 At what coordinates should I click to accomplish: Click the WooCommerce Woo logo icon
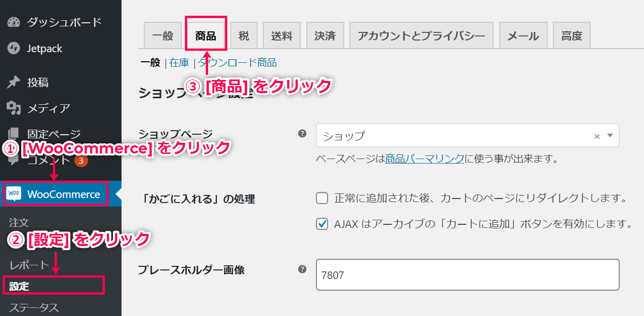14,194
